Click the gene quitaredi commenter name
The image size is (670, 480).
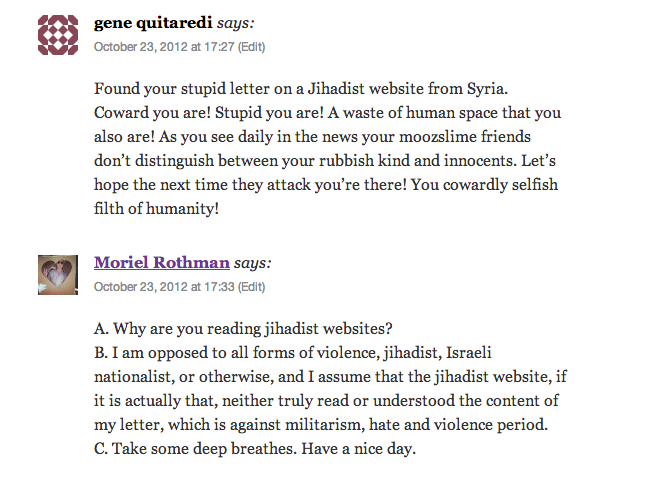click(x=159, y=23)
